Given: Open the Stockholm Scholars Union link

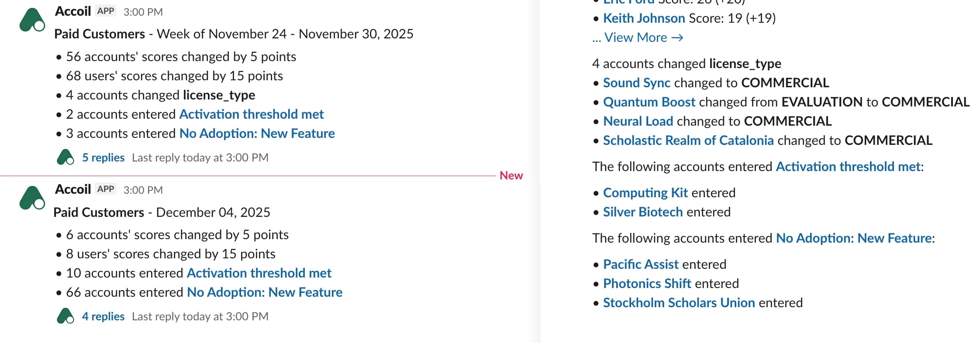Looking at the screenshot, I should point(679,302).
